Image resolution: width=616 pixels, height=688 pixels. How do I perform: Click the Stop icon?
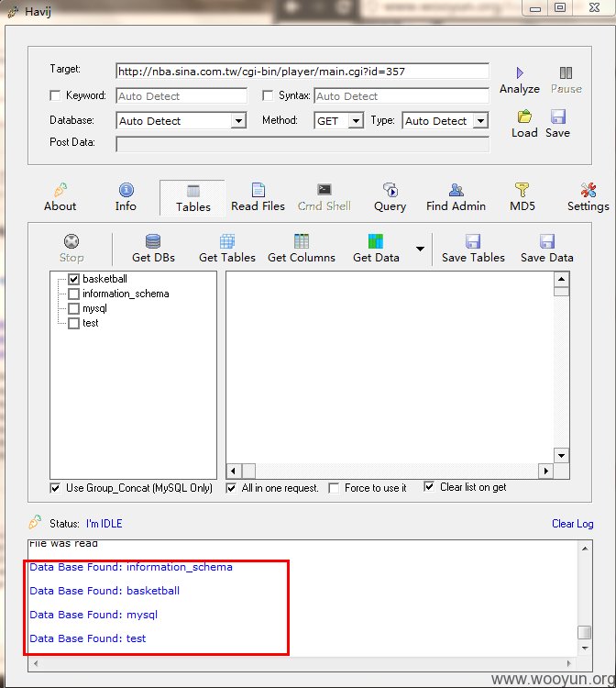[x=71, y=241]
